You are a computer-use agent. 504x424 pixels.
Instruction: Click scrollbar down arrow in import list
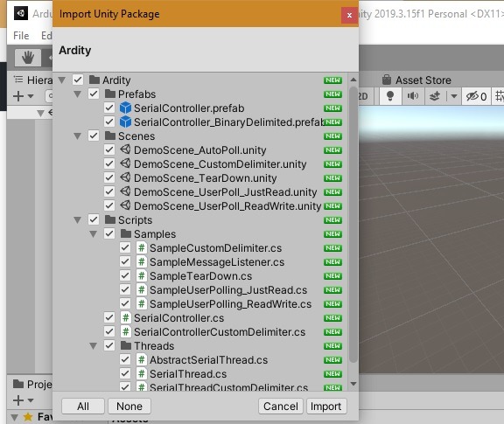pos(353,384)
